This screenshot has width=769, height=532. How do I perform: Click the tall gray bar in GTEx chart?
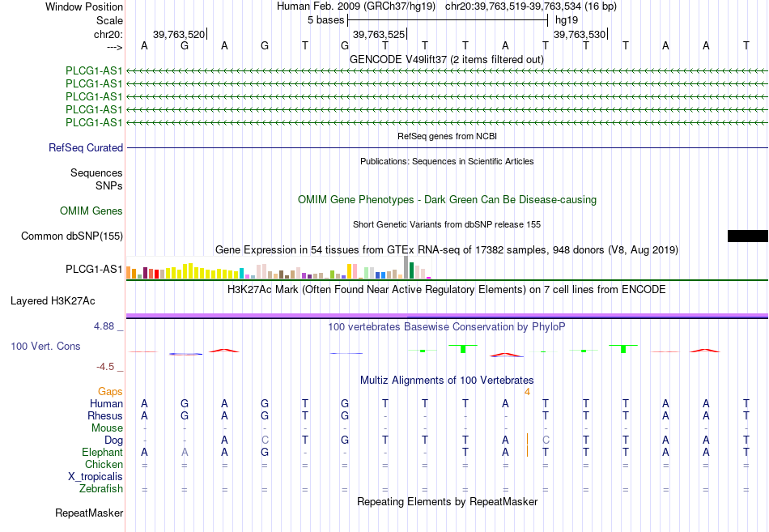[x=406, y=267]
